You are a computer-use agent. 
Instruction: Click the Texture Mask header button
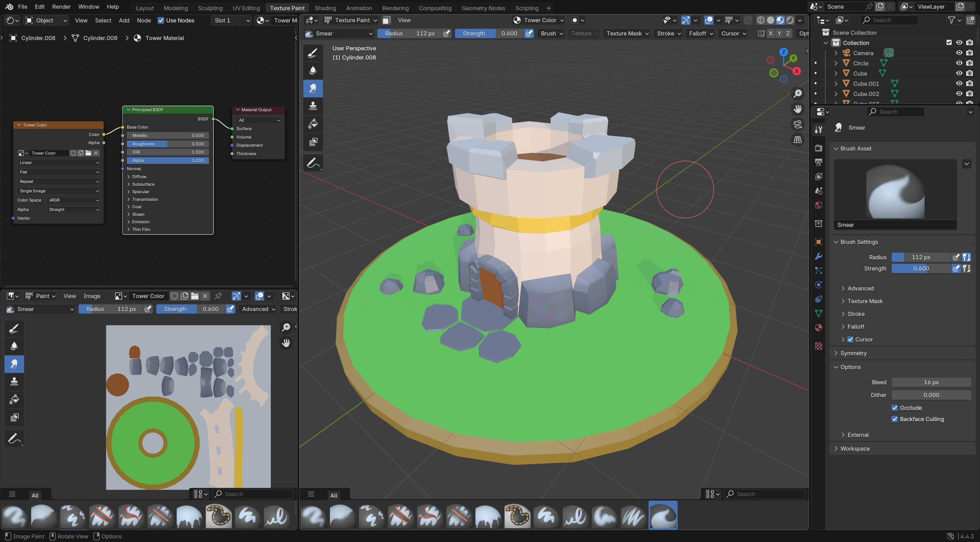[627, 33]
